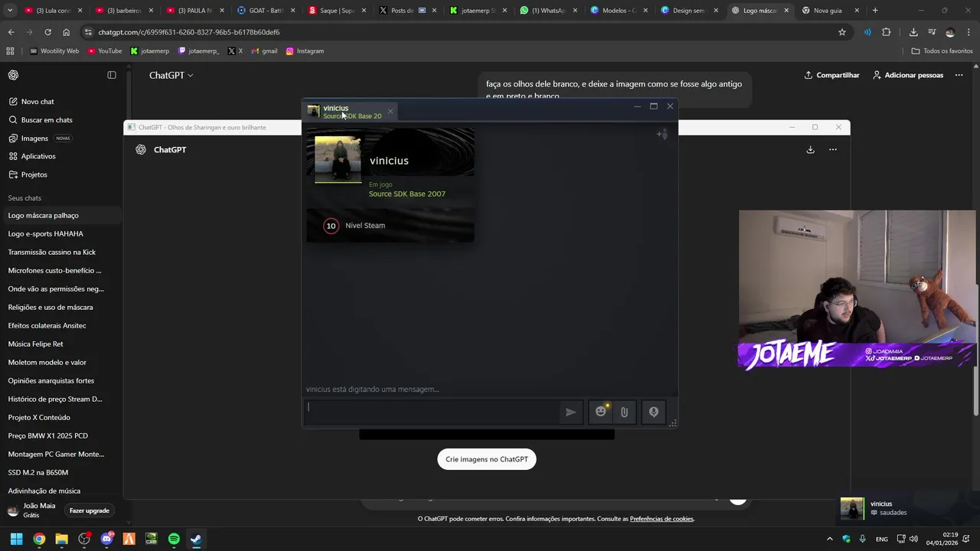This screenshot has height=551, width=980.
Task: Open ChatGPT conversation more options menu
Action: click(959, 75)
